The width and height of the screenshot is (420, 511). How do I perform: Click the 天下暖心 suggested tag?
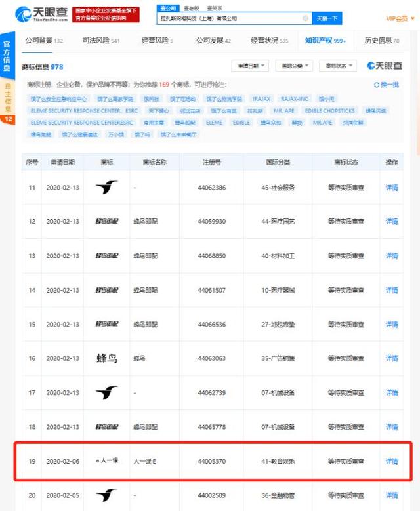[159, 111]
